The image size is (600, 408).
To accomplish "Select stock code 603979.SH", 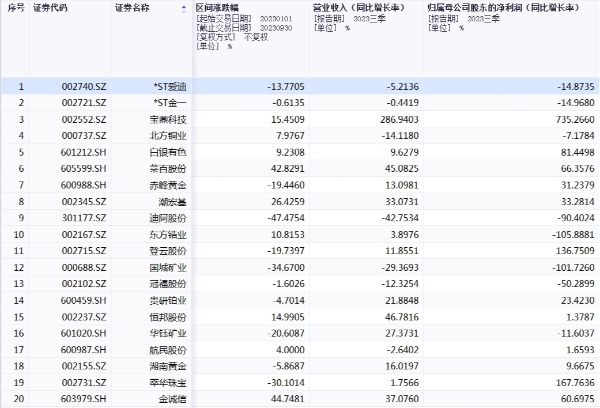I will point(83,399).
